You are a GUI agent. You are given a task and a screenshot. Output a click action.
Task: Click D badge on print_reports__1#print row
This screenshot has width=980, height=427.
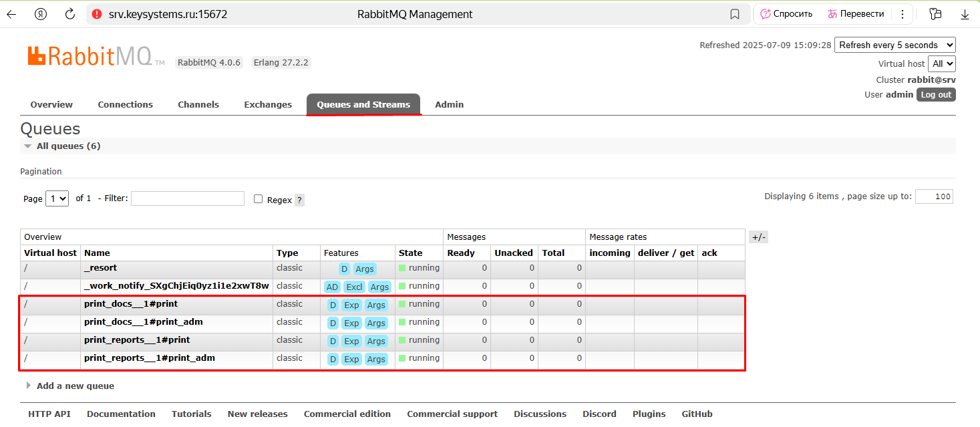(x=333, y=341)
